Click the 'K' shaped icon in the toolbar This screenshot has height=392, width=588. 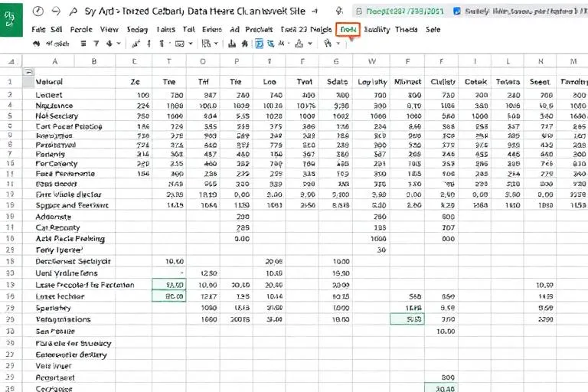click(282, 44)
